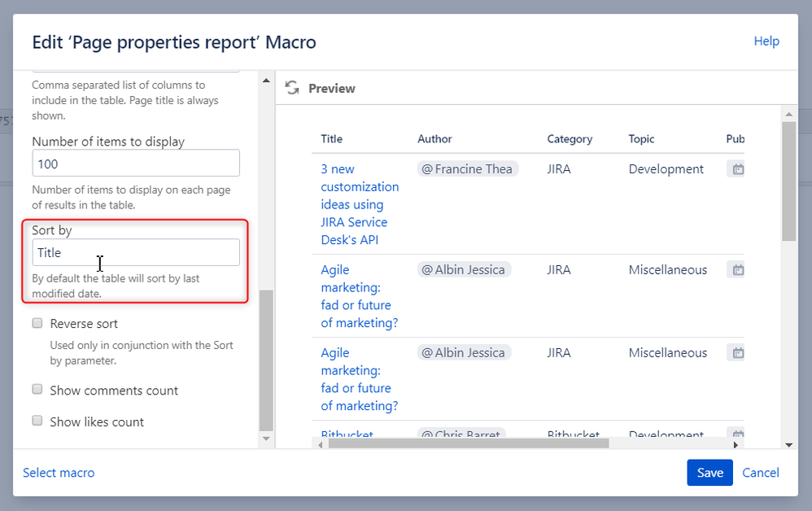Click the Save button
The image size is (812, 511).
[709, 473]
